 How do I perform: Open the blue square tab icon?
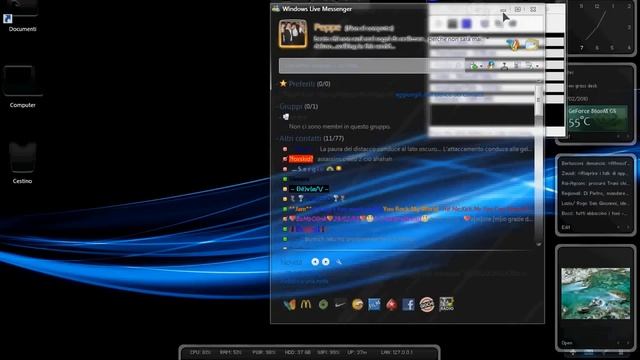(374, 304)
